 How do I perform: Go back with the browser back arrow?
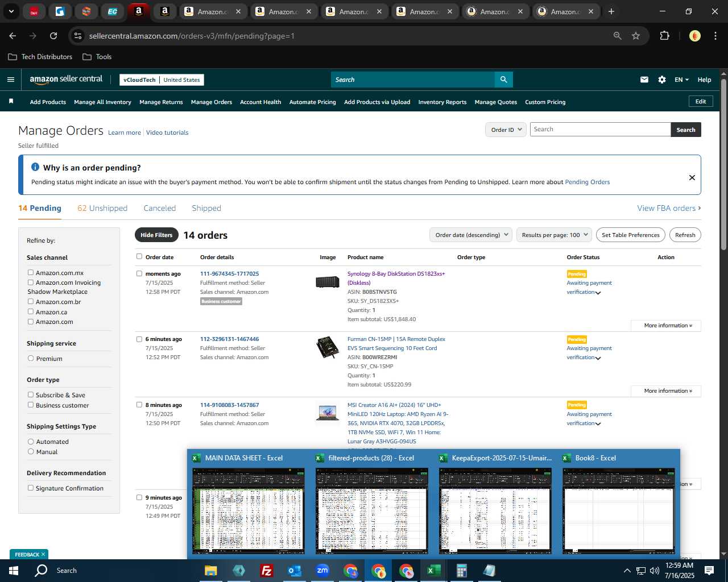click(x=13, y=36)
